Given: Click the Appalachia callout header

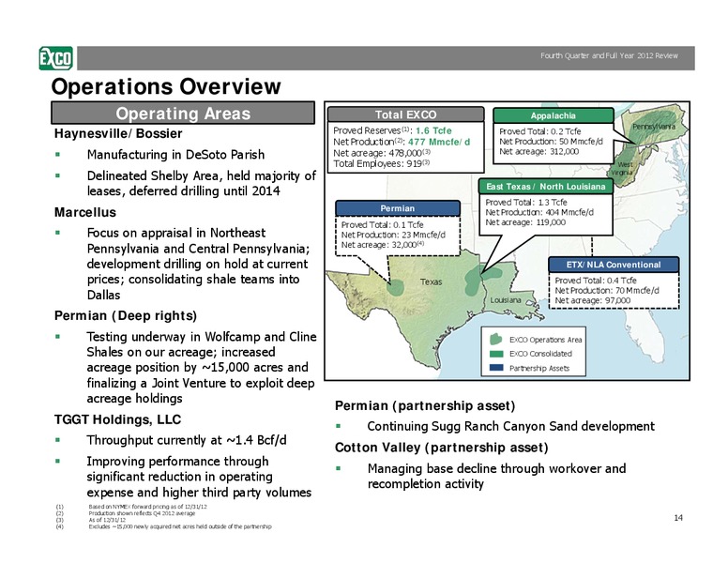Looking at the screenshot, I should click(553, 115).
